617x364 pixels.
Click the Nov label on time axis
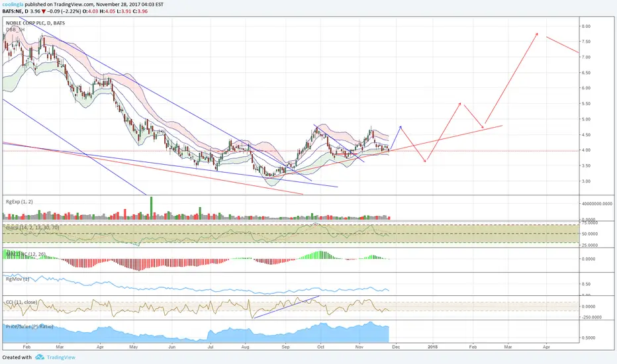coord(359,347)
